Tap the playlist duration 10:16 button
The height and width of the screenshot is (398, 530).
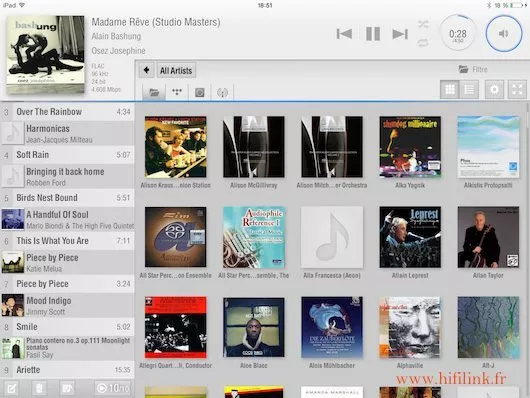pyautogui.click(x=112, y=388)
